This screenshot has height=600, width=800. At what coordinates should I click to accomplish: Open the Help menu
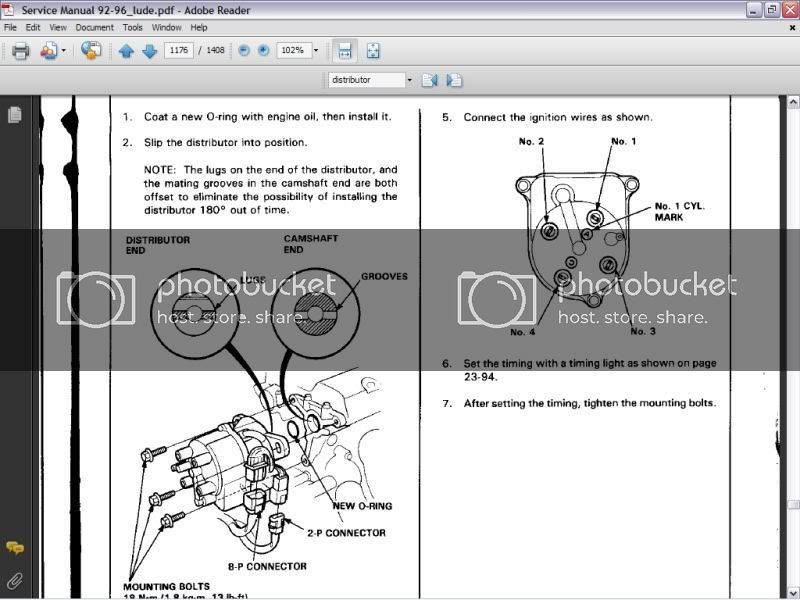click(199, 28)
